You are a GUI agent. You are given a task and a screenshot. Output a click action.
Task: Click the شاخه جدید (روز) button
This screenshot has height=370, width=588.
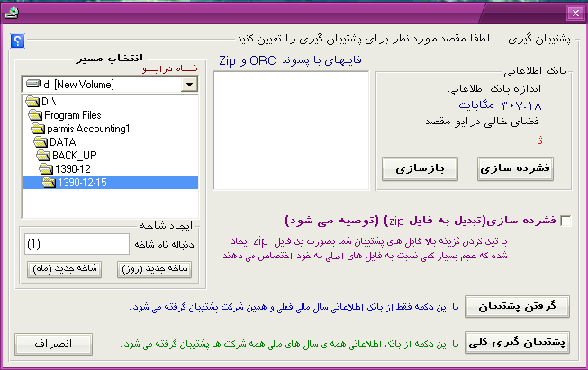point(155,269)
